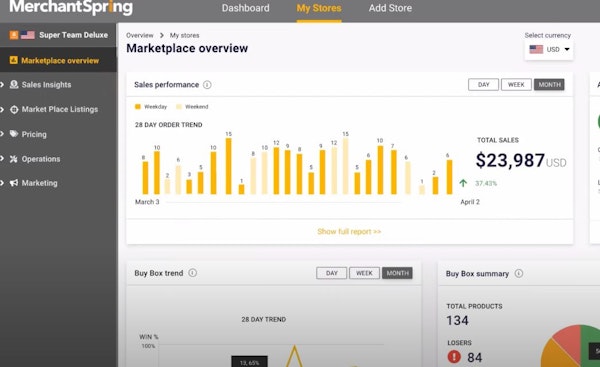The width and height of the screenshot is (600, 367).
Task: Click the MerchantSpring logo
Action: 71,7
